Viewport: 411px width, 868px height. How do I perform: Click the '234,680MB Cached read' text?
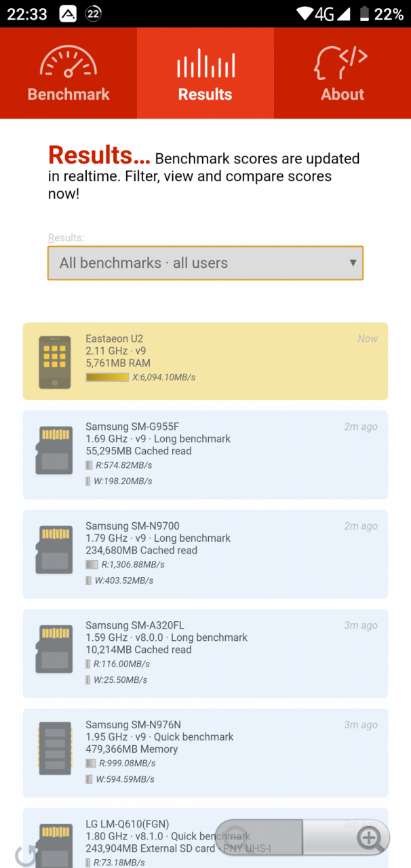point(141,550)
